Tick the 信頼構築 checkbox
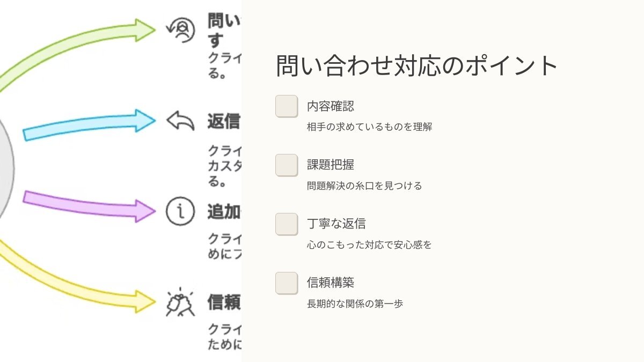Image resolution: width=644 pixels, height=362 pixels. point(287,283)
